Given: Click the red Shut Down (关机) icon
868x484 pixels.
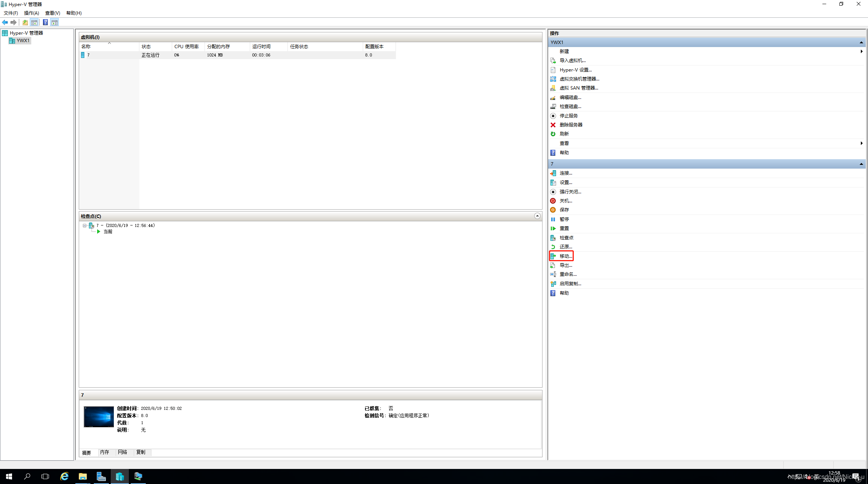Looking at the screenshot, I should coord(553,201).
